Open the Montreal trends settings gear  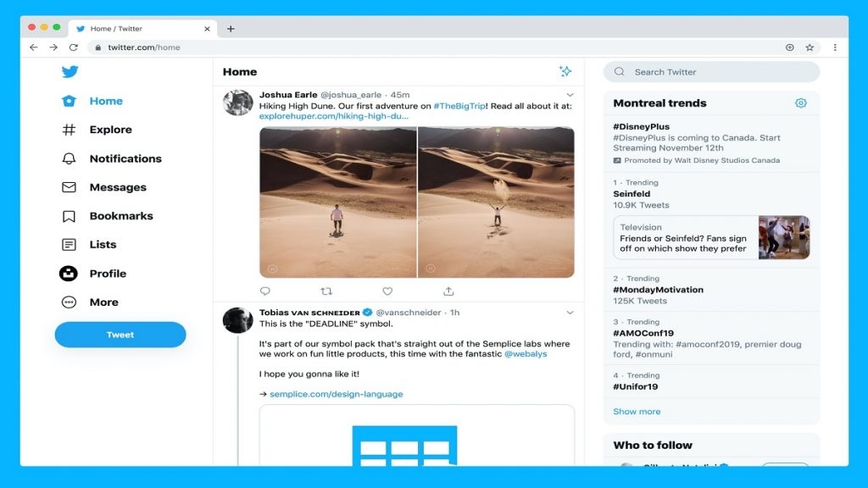801,103
